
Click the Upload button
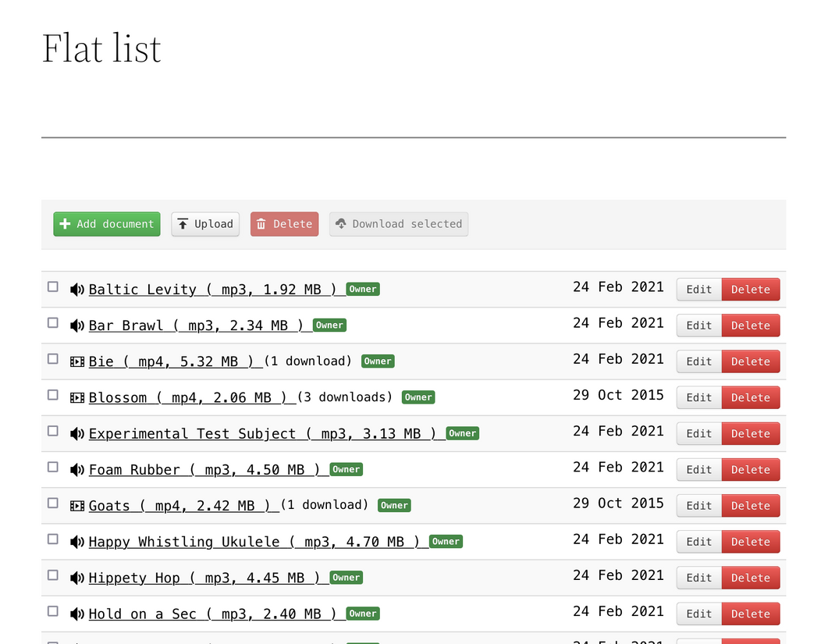point(205,224)
